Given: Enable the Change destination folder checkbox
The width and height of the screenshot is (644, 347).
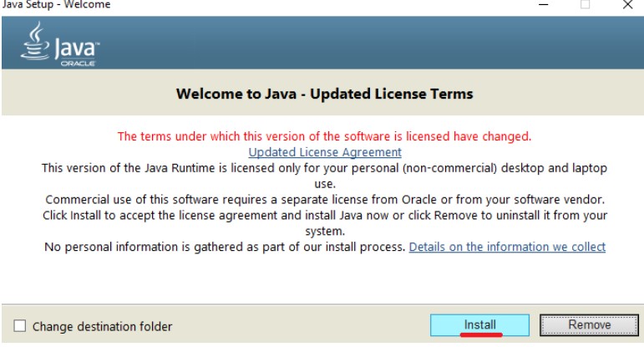Looking at the screenshot, I should [x=19, y=326].
